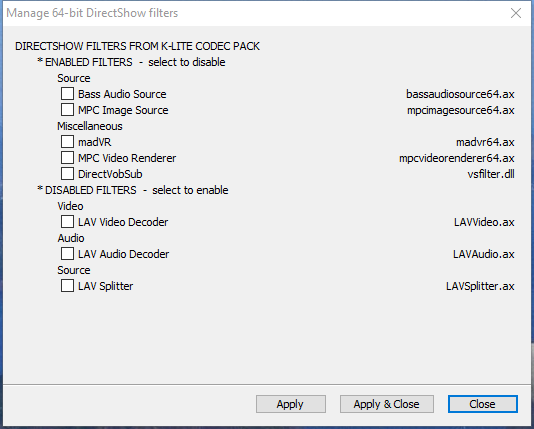Screen dimensions: 534x429
Task: Select madVR filter checkbox to disable
Action: click(67, 142)
